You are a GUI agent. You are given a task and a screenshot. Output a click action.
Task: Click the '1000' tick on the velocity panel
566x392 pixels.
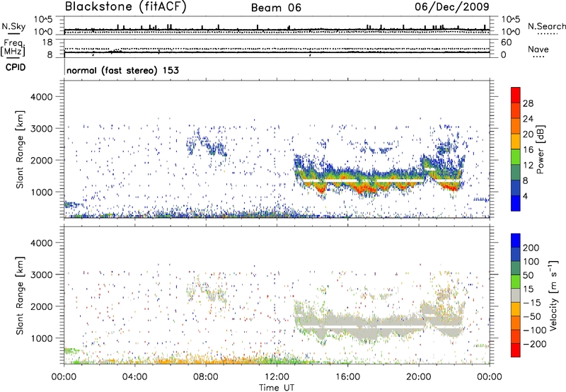pos(41,338)
